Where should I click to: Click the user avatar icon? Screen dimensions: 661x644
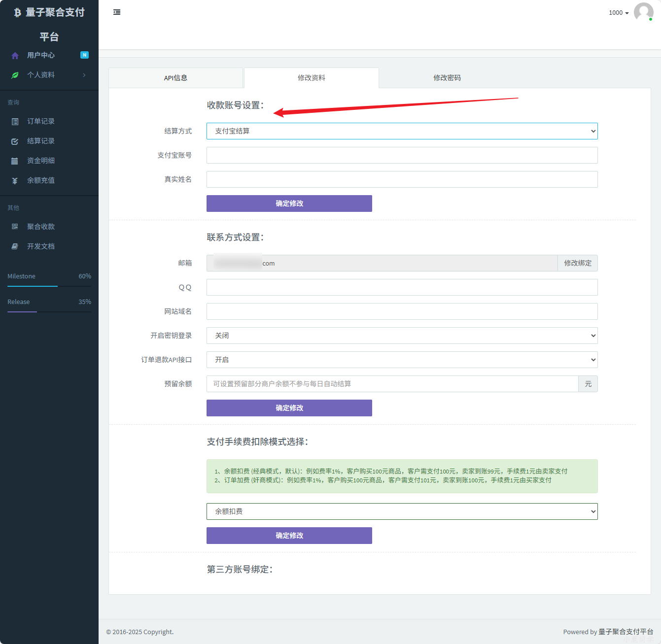[643, 12]
